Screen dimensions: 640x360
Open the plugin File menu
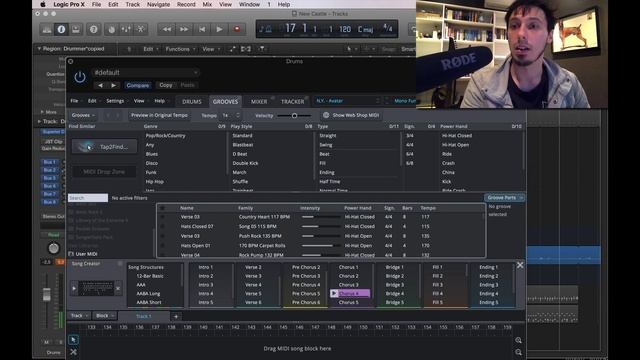pyautogui.click(x=74, y=101)
